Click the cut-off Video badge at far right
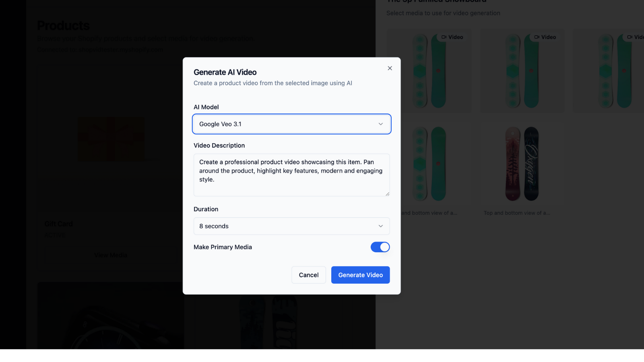The height and width of the screenshot is (362, 644). pos(635,37)
